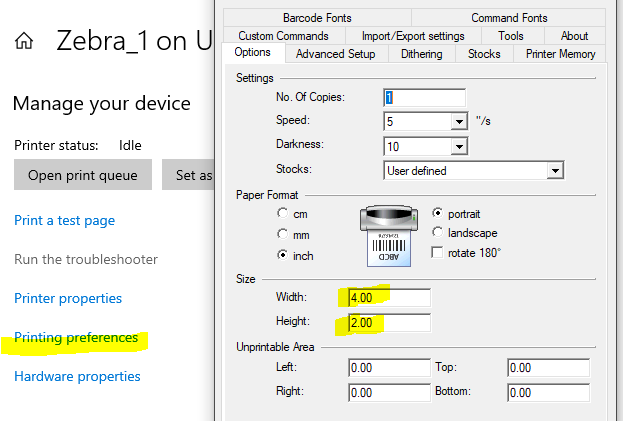Select the cm unit radio button
This screenshot has width=623, height=421.
pyautogui.click(x=282, y=213)
